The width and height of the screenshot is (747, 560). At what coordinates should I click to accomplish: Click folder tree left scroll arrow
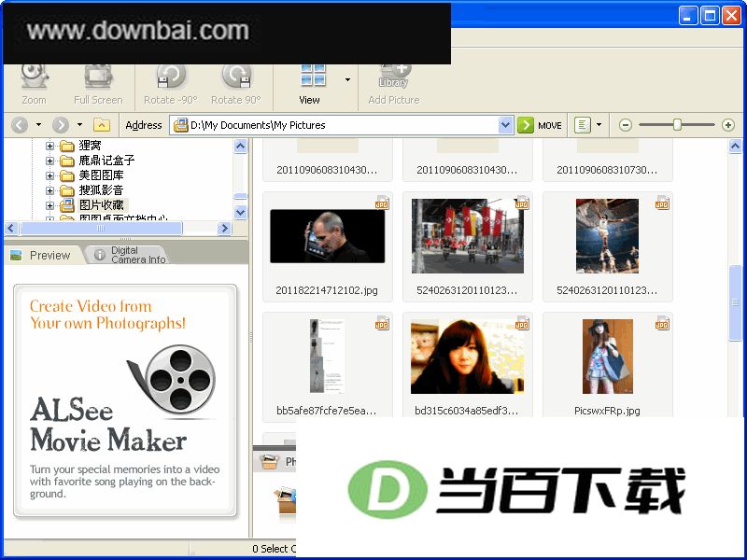(11, 229)
